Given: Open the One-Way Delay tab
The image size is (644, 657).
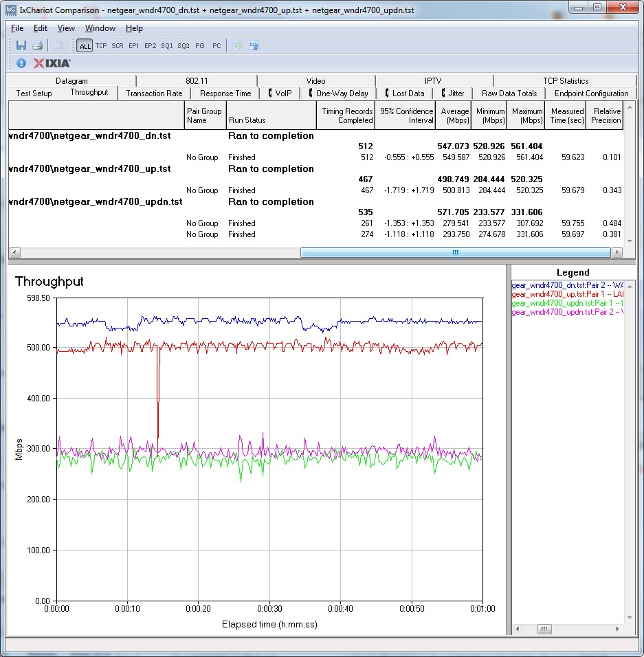Looking at the screenshot, I should pos(338,93).
